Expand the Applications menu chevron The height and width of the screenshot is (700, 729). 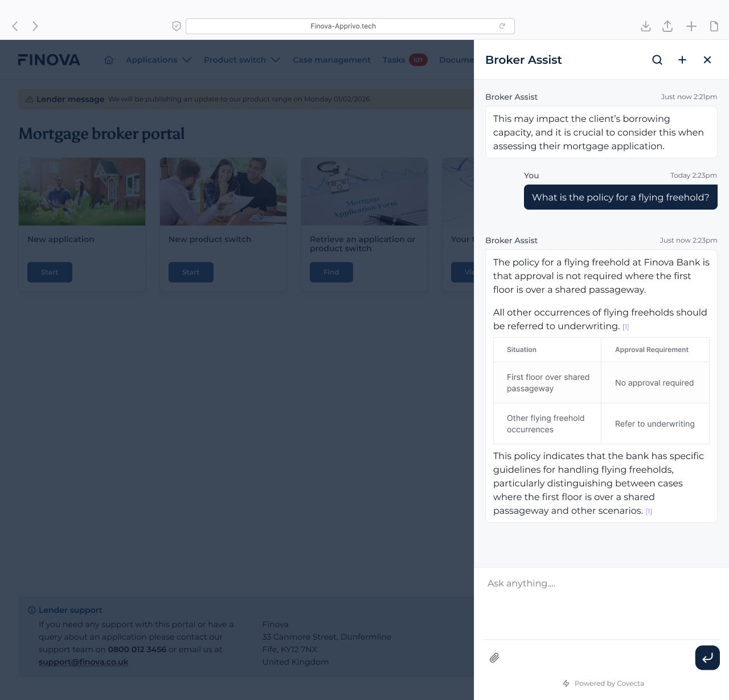pyautogui.click(x=187, y=60)
